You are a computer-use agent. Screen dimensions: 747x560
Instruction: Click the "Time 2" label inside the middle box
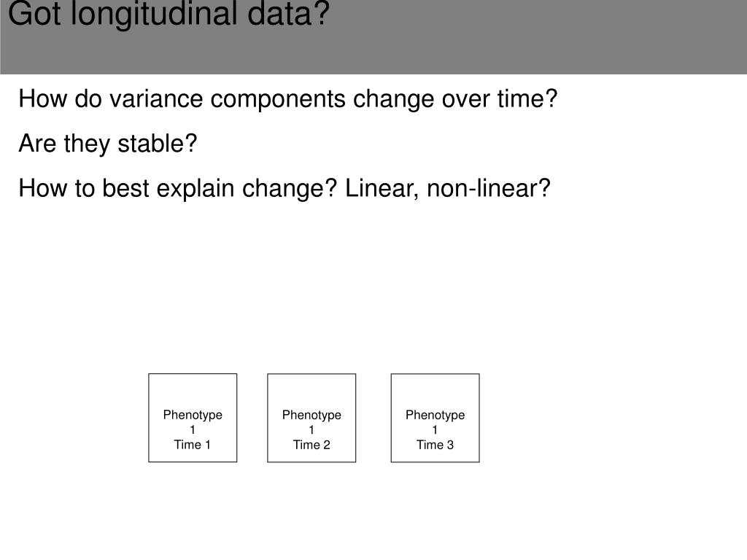tap(311, 445)
